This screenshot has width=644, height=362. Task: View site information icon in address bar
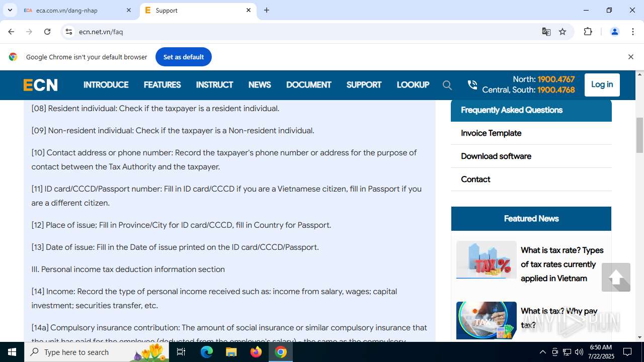coord(69,32)
